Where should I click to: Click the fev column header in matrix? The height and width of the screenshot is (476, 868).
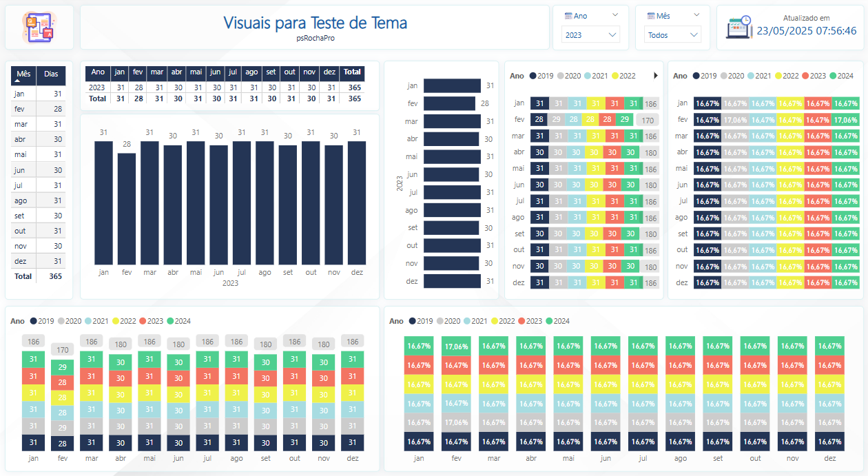138,72
